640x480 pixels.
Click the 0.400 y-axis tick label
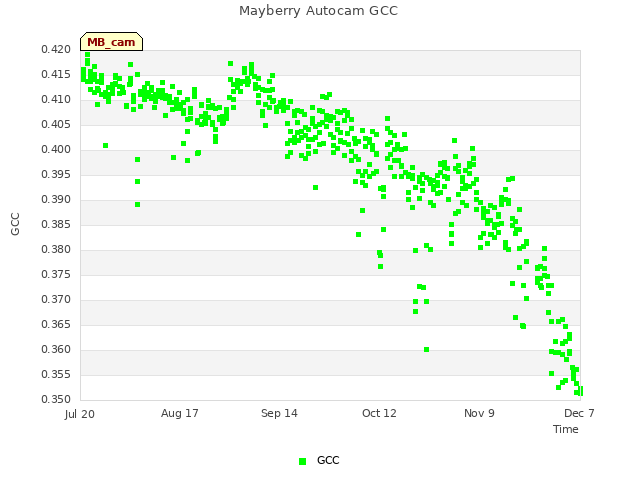[56, 149]
